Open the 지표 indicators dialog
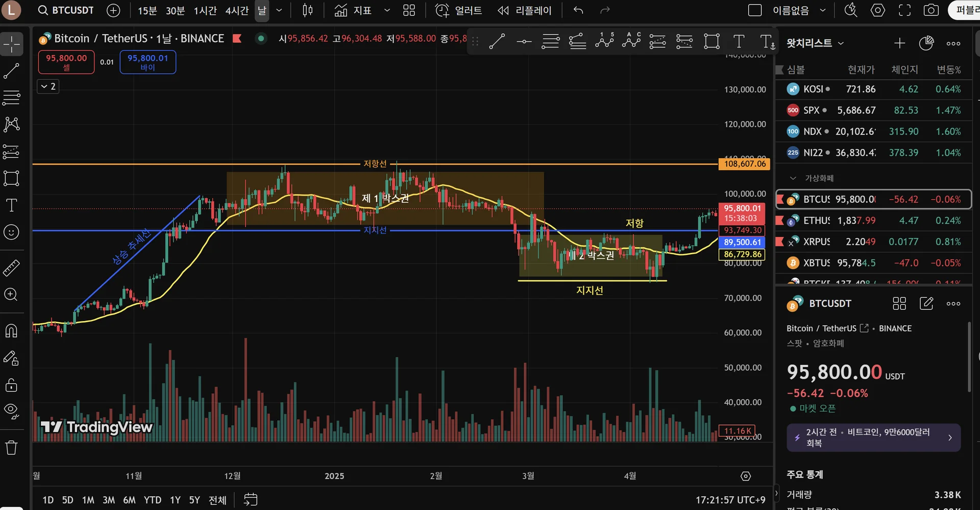This screenshot has width=980, height=510. [x=353, y=10]
